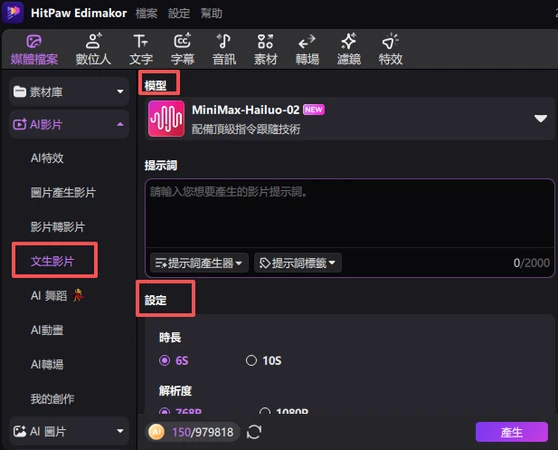The image size is (558, 450).
Task: Open the 字幕 subtitles panel
Action: point(183,50)
